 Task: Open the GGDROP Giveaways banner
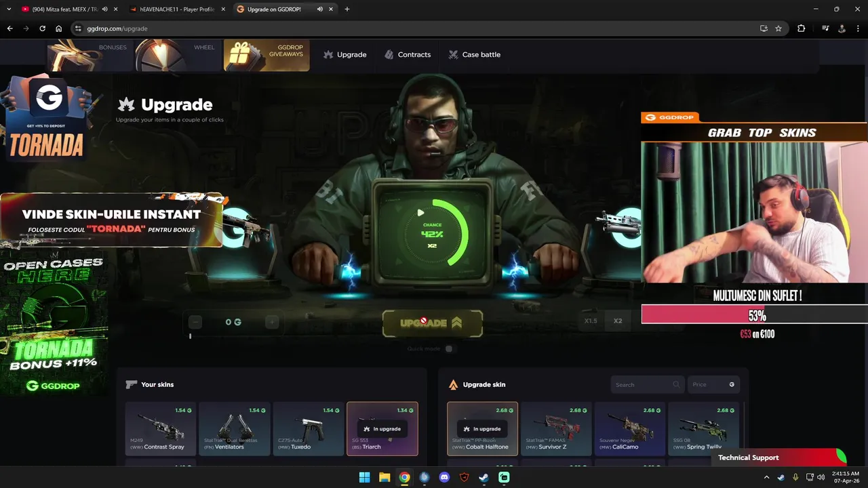pos(267,56)
